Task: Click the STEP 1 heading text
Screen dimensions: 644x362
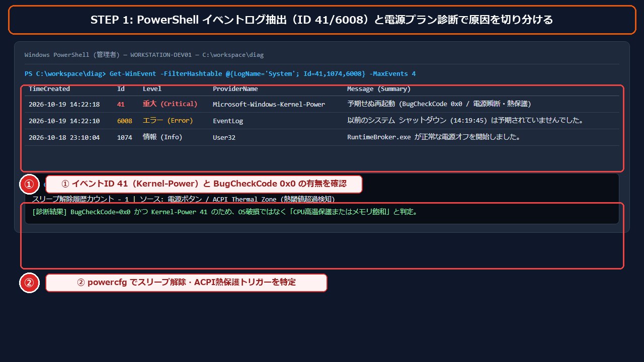Action: pyautogui.click(x=322, y=20)
